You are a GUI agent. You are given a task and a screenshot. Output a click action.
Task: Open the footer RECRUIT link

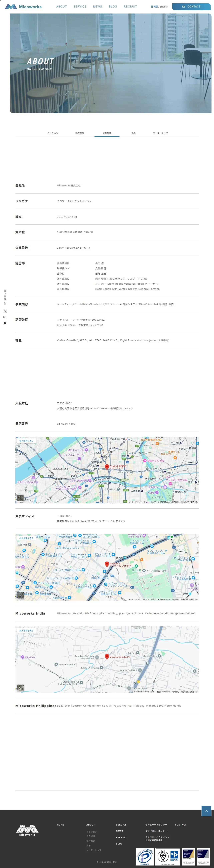click(x=121, y=837)
